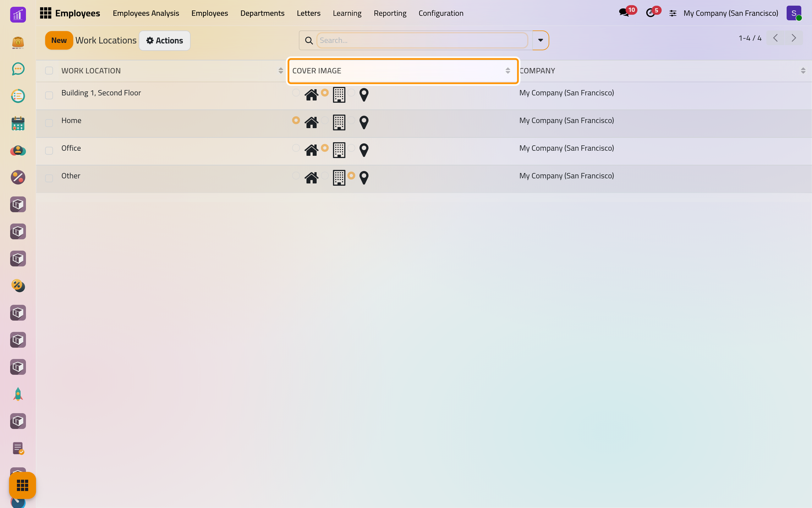
Task: Open the Employees Analysis menu
Action: 146,13
